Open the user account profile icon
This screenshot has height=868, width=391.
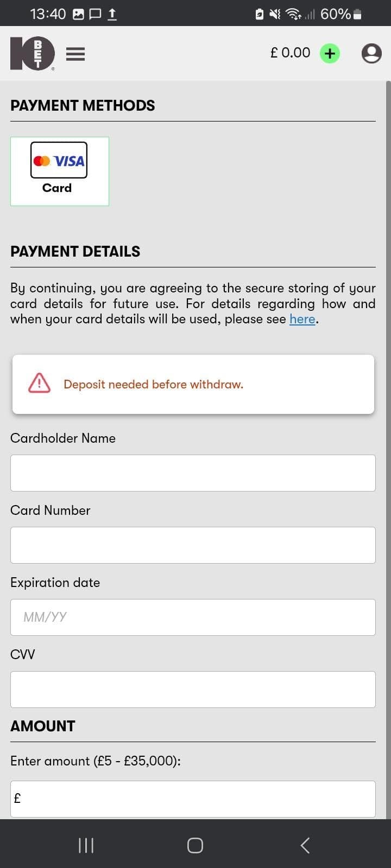(371, 53)
